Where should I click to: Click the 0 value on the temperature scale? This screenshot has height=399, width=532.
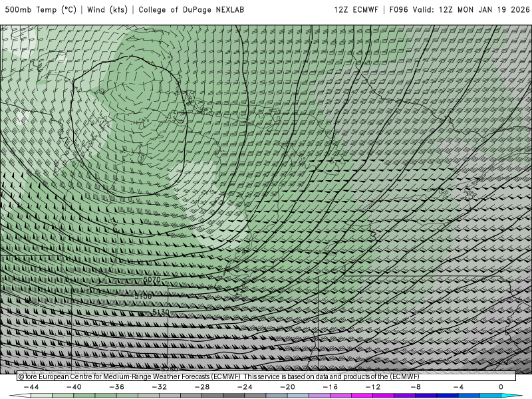tap(501, 387)
